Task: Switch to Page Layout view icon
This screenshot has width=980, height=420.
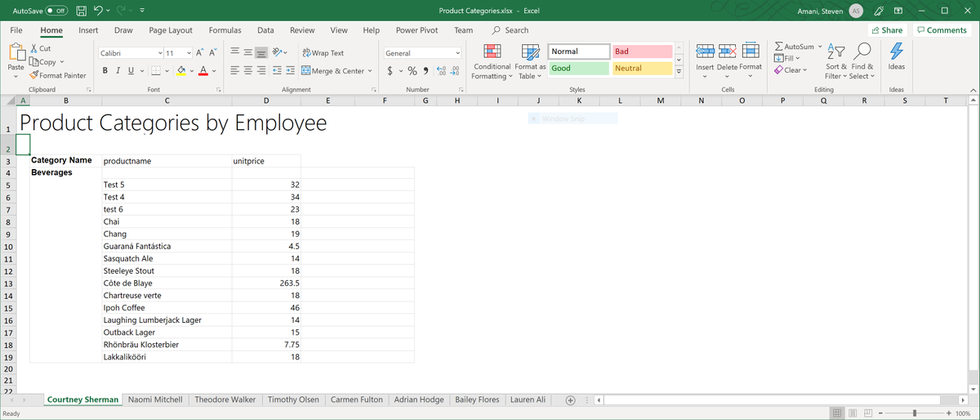Action: pos(851,413)
